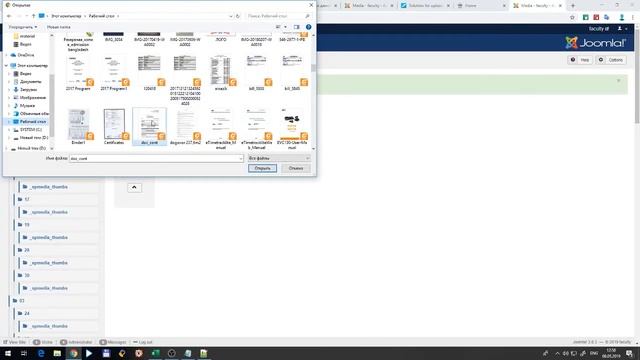Change view mode icon in file dialog
The height and width of the screenshot is (360, 640).
tap(278, 27)
